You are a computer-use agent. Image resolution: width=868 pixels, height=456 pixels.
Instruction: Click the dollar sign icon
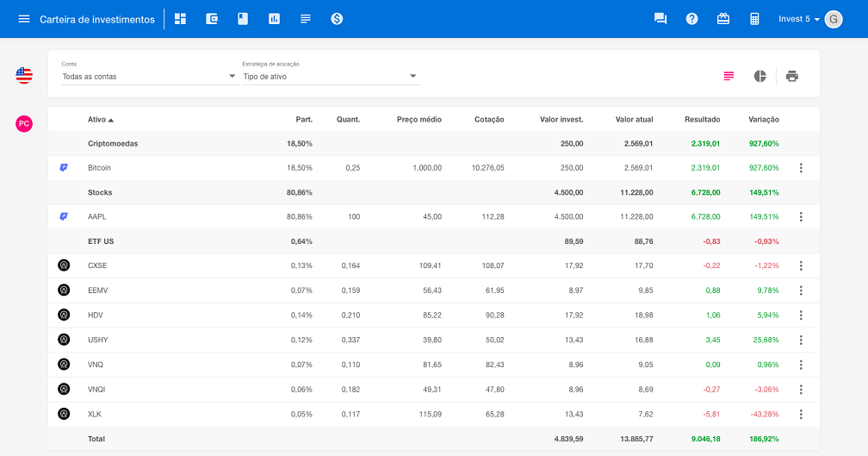coord(337,19)
